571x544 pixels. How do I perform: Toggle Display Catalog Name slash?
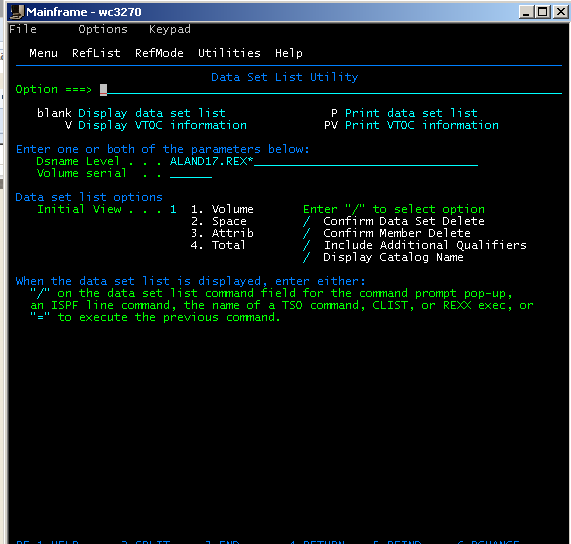(307, 257)
